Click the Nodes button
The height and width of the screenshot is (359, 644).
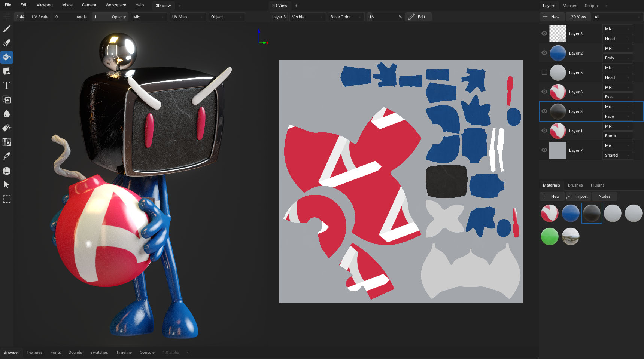click(x=604, y=196)
